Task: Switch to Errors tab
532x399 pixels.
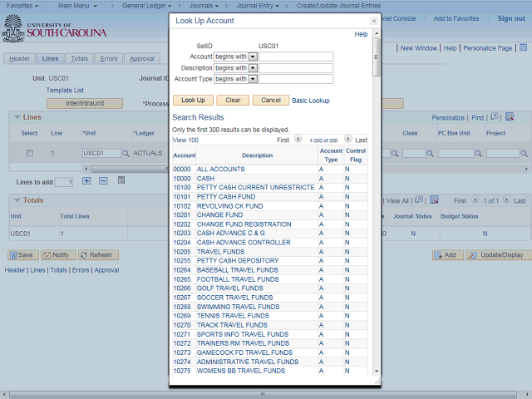Action: (x=109, y=59)
